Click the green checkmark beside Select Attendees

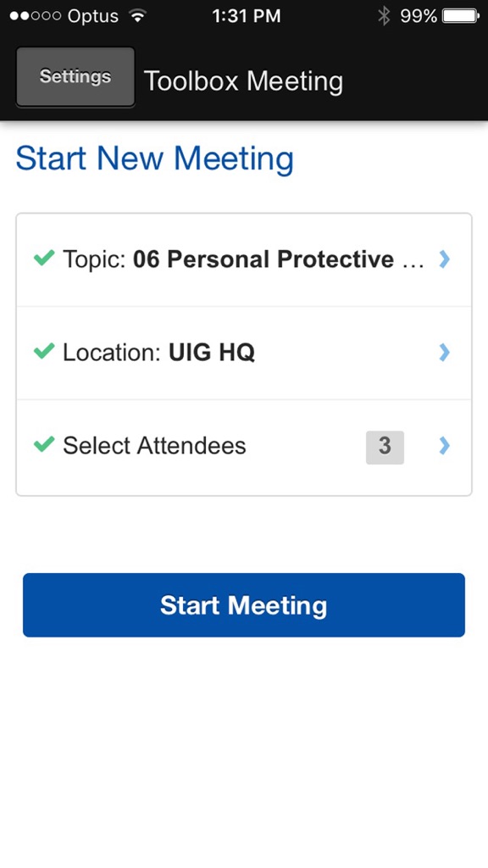44,443
